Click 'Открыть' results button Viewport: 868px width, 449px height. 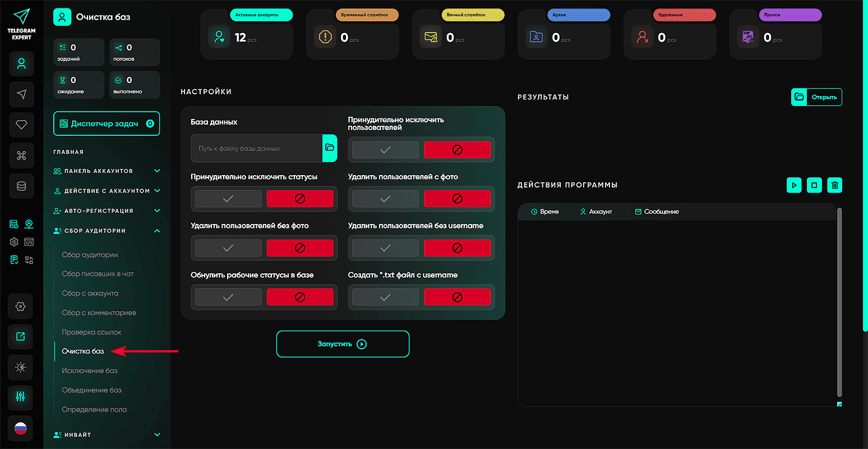click(816, 97)
